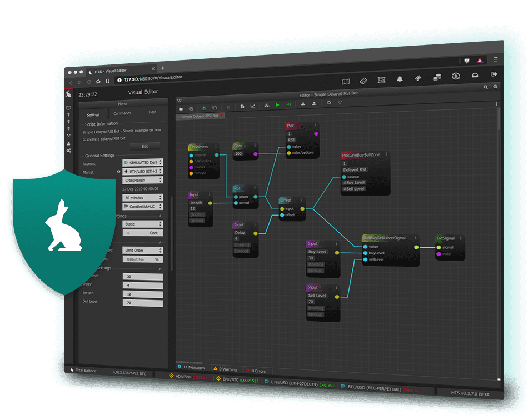
Task: Open Account dropdown SIMULATED Deribit
Action: (143, 163)
